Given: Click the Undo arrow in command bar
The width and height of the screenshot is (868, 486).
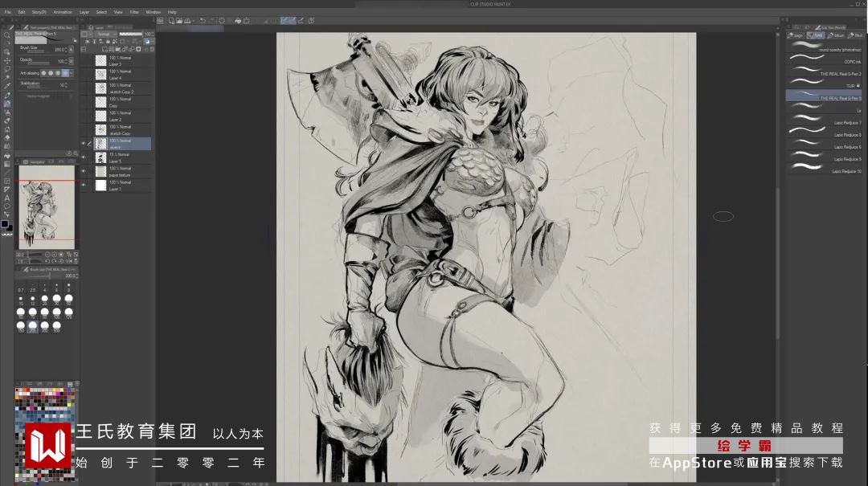Looking at the screenshot, I should coord(203,20).
